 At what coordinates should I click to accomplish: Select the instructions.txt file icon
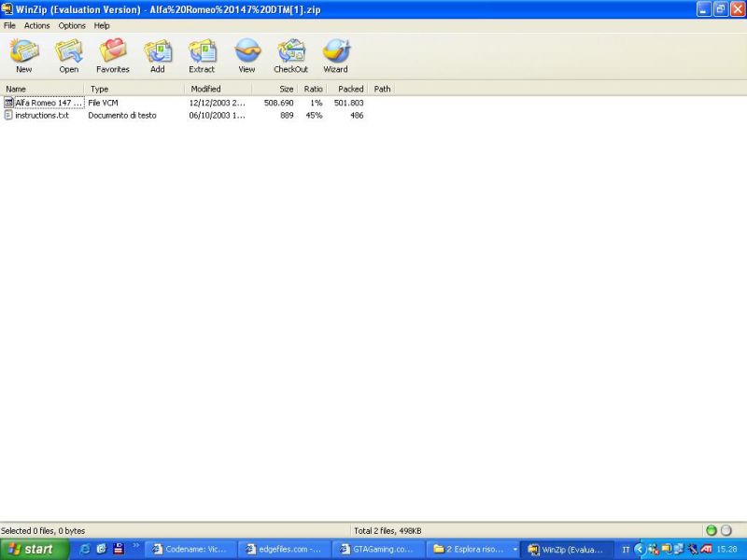(8, 115)
